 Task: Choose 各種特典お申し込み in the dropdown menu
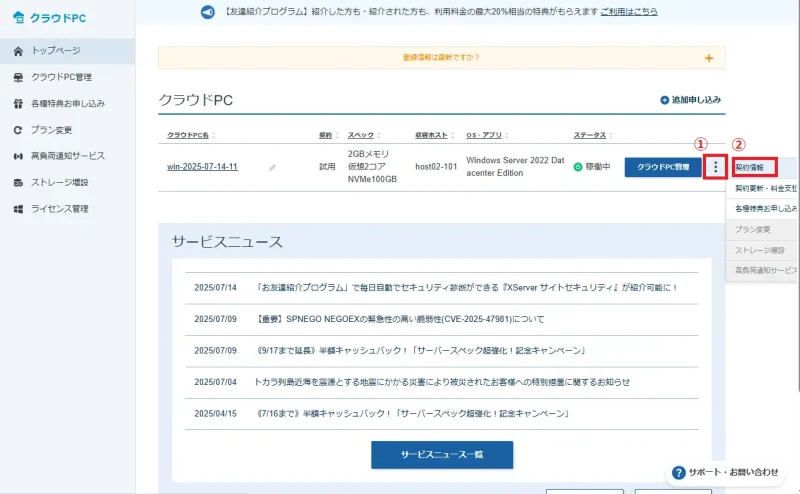pyautogui.click(x=765, y=208)
